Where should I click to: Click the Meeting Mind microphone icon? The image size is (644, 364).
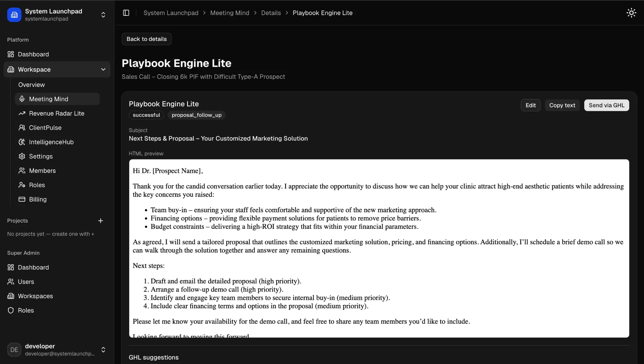[x=22, y=99]
